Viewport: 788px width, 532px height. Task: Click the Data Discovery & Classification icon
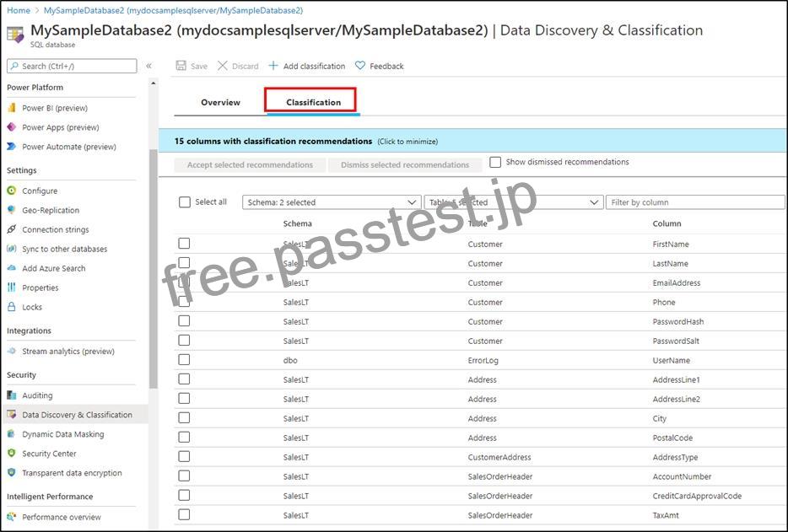click(x=12, y=415)
